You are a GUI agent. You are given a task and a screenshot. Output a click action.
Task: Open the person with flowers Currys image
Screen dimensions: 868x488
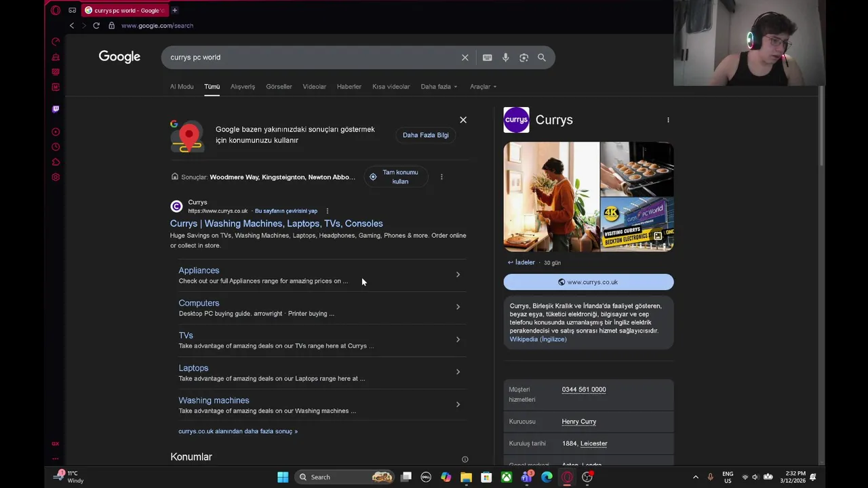pos(551,197)
